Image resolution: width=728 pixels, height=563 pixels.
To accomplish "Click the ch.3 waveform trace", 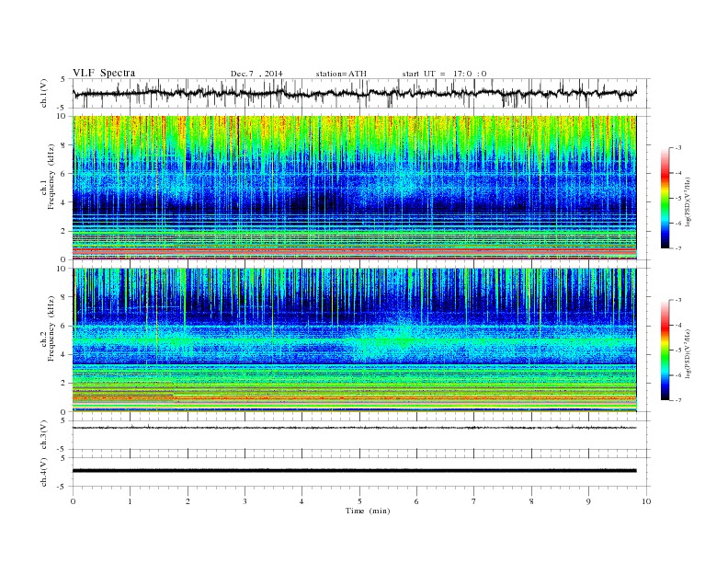I will (355, 428).
